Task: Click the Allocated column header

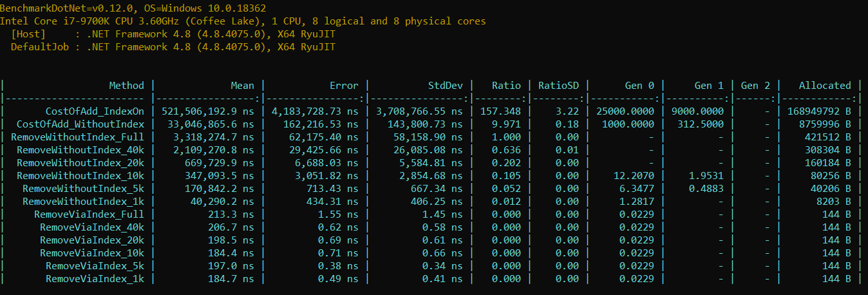Action: (824, 85)
